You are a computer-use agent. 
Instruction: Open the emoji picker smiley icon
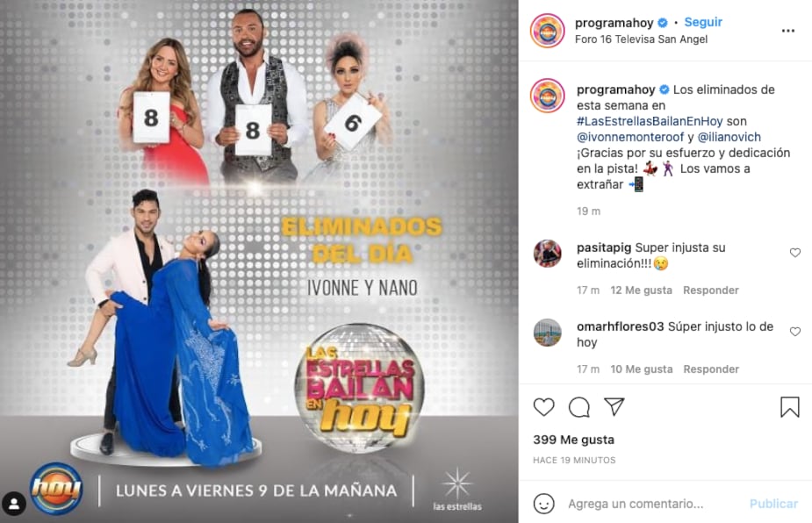543,504
